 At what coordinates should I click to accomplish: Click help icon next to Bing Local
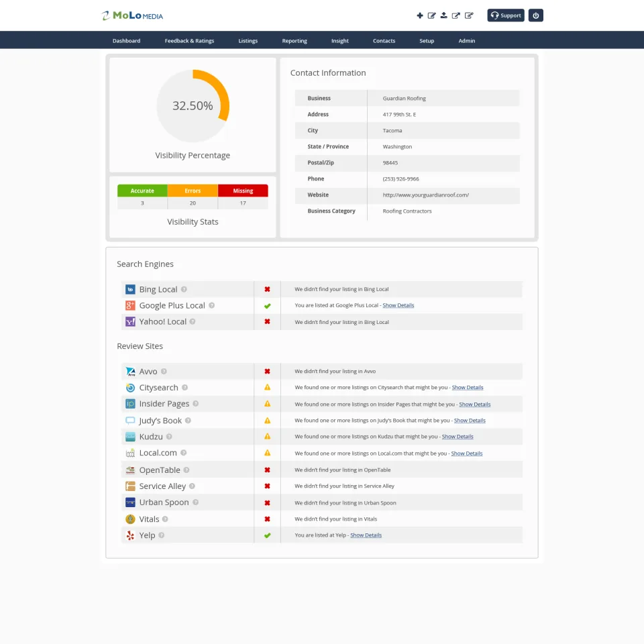click(x=184, y=289)
